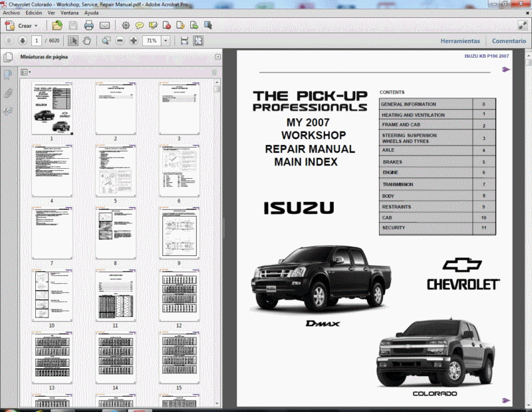Image resolution: width=532 pixels, height=412 pixels.
Task: Open the Ventana menu
Action: click(x=70, y=13)
